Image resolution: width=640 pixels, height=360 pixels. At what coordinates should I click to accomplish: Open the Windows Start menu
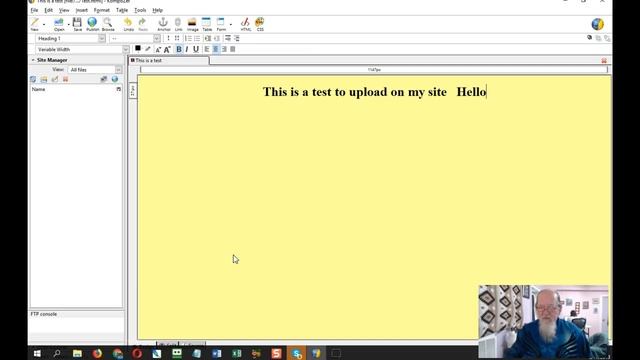point(37,353)
